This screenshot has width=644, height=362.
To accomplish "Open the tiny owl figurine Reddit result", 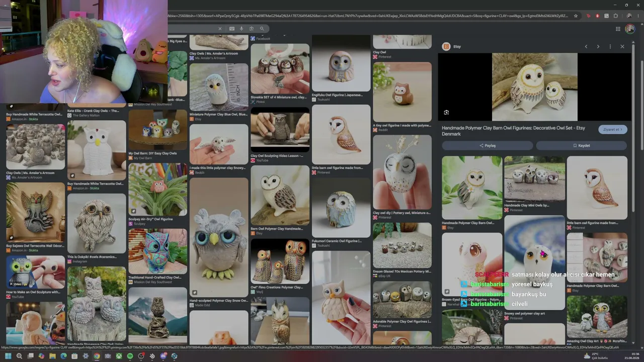I will pyautogui.click(x=402, y=92).
